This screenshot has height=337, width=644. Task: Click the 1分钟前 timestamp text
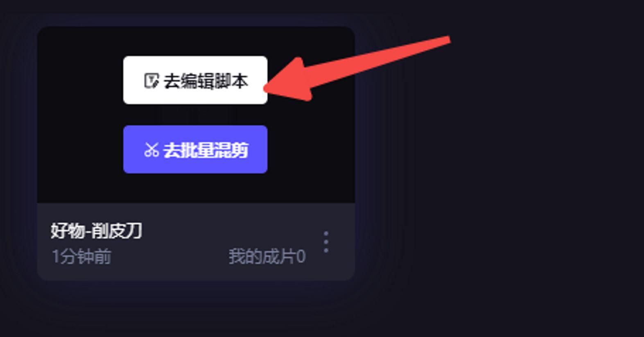pyautogui.click(x=81, y=257)
